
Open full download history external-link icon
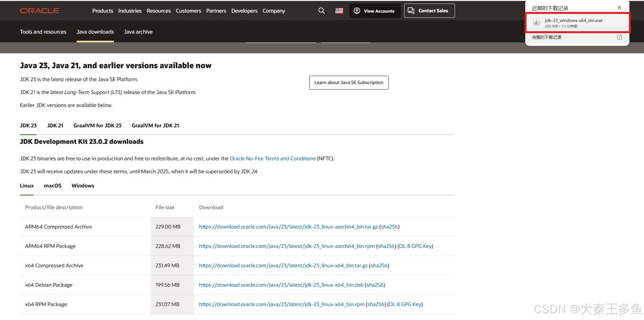[x=619, y=38]
